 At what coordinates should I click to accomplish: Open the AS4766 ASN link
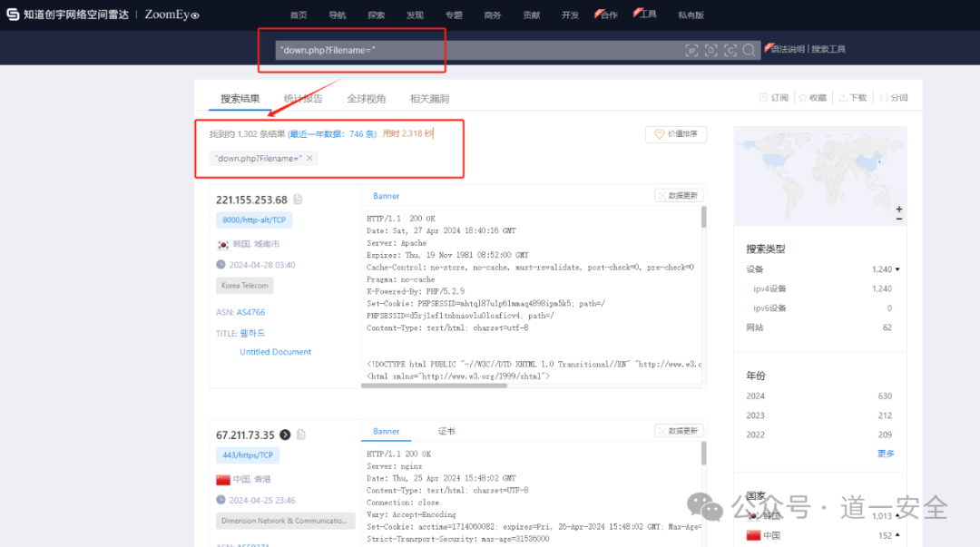pyautogui.click(x=250, y=312)
